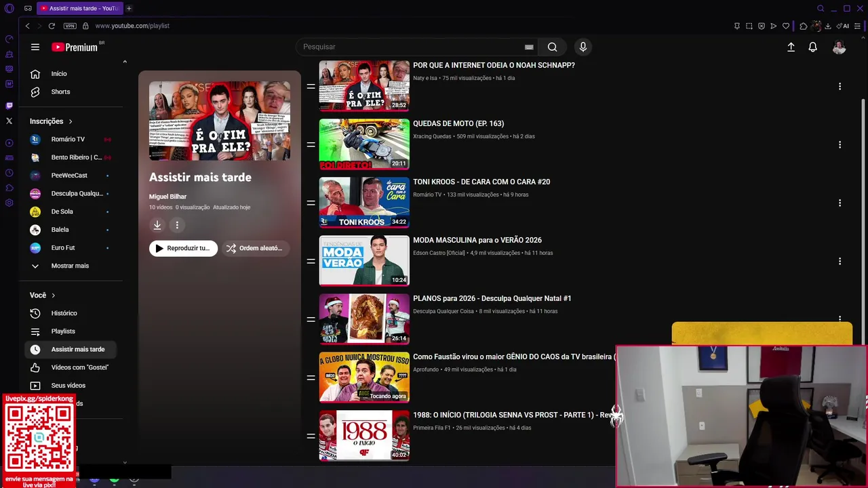Screen dimensions: 868x488
Task: Open the YouTube hamburger guide menu
Action: click(x=35, y=47)
